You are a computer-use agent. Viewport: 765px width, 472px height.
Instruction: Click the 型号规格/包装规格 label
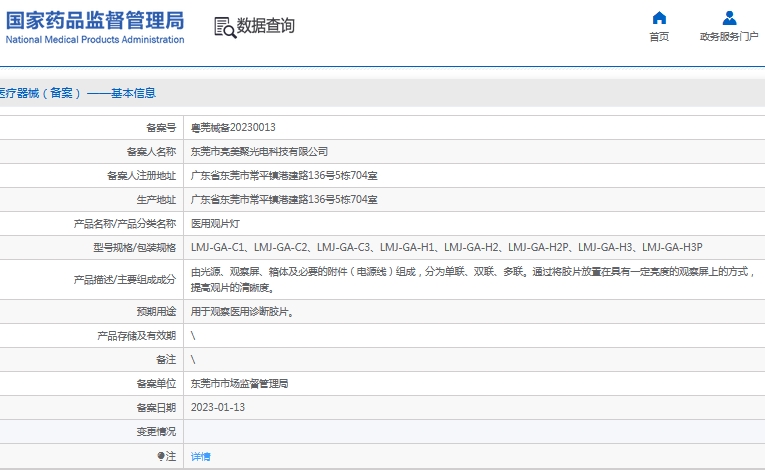tap(135, 247)
